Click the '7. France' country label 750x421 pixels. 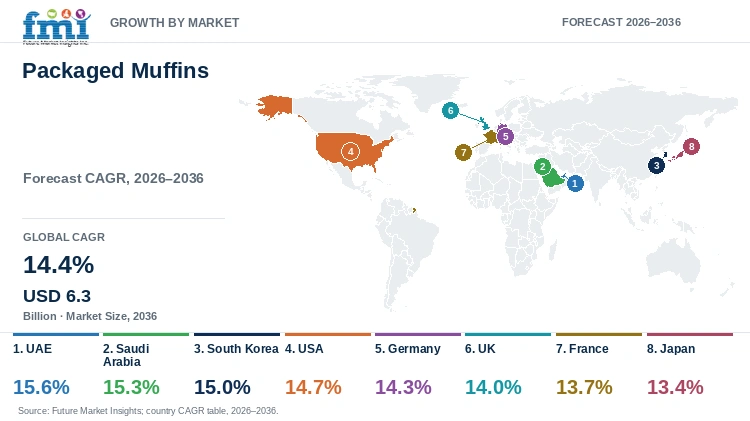pyautogui.click(x=582, y=349)
